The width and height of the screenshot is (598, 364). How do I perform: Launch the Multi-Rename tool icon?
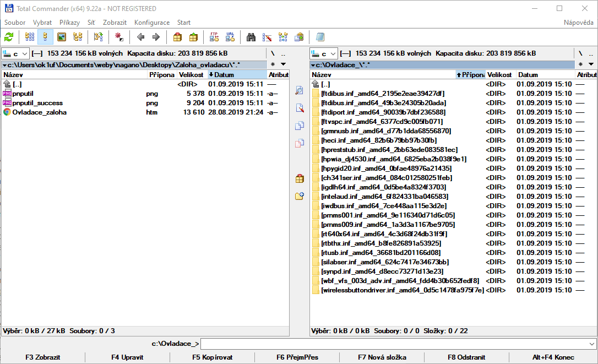(x=267, y=37)
